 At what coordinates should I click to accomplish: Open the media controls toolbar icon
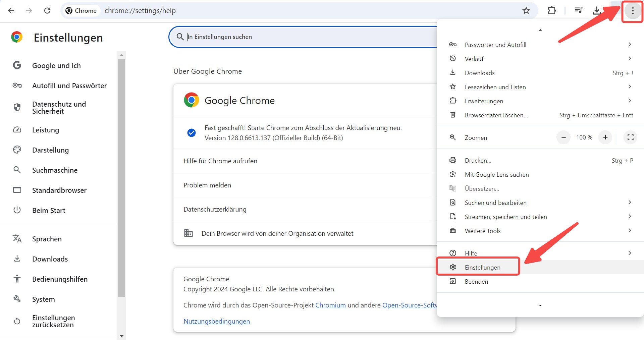point(578,11)
